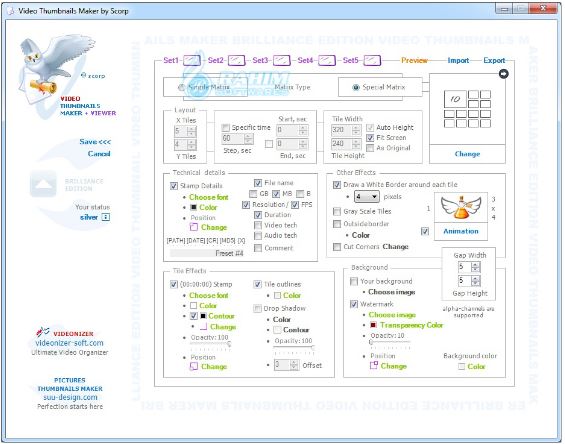
Task: Toggle the Specific time checkbox
Action: coord(226,128)
